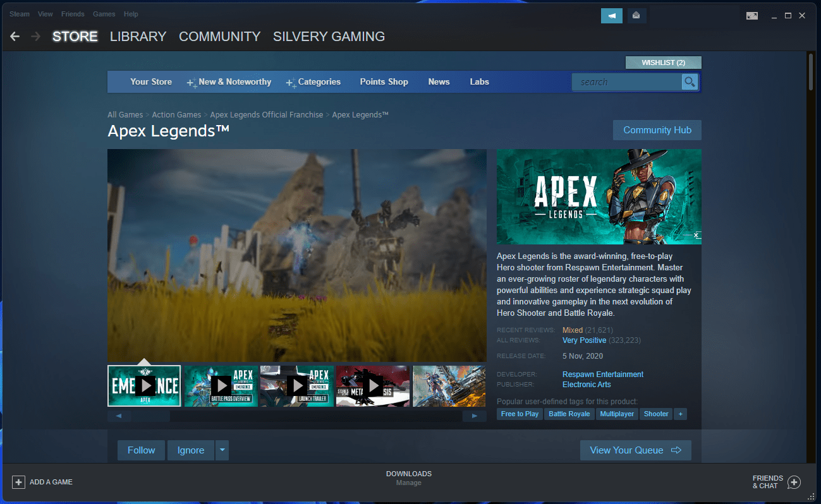Select the Battle Royale tag

click(x=569, y=414)
